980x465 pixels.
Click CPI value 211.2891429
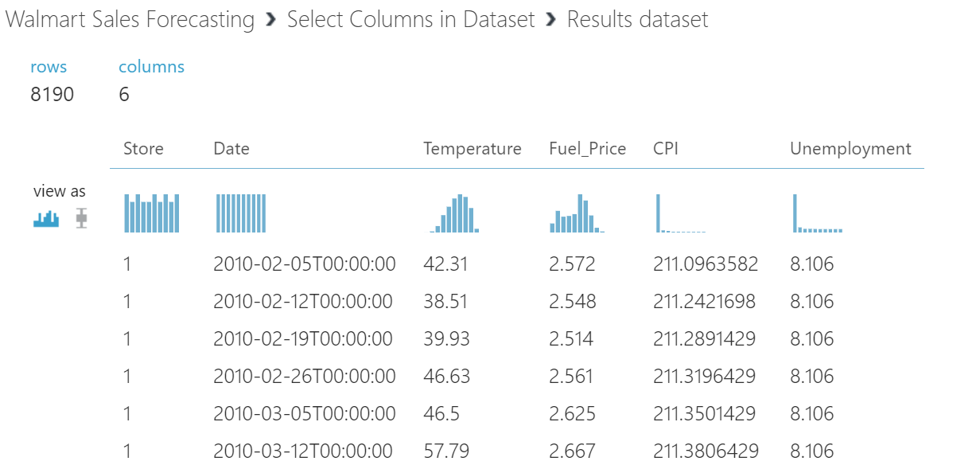coord(705,338)
